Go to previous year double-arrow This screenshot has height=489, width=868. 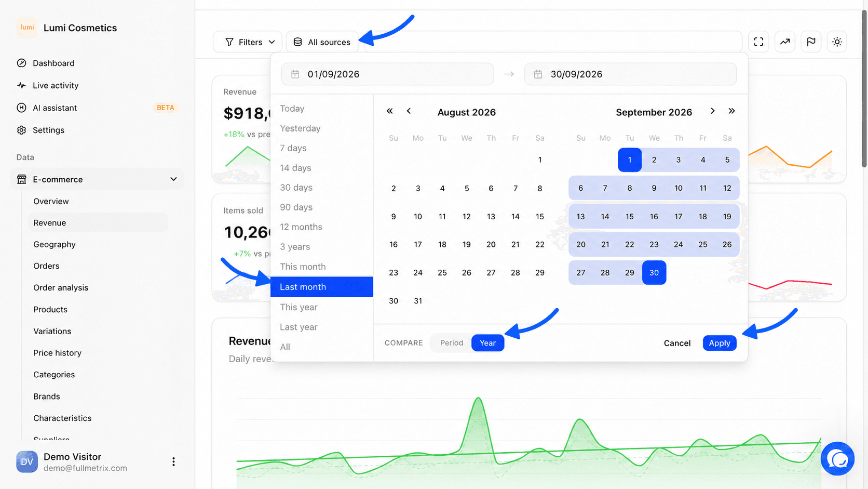(389, 111)
